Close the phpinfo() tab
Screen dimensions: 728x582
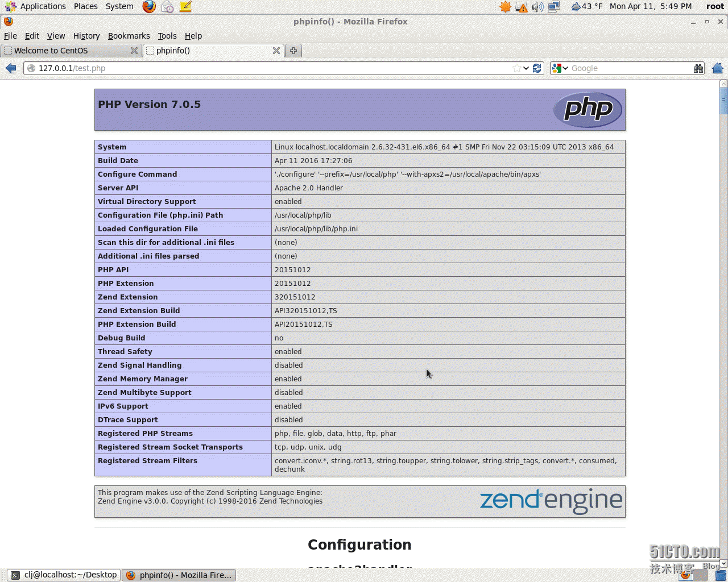[276, 51]
